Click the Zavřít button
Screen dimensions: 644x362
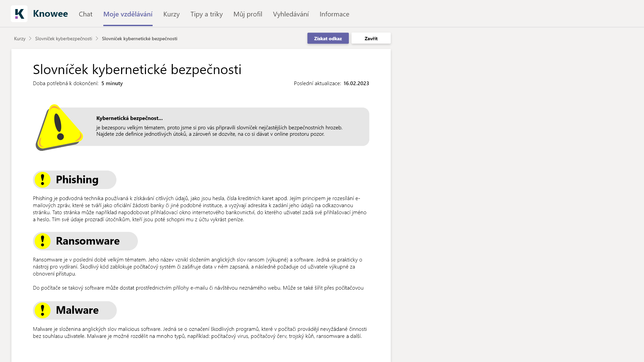click(x=371, y=39)
